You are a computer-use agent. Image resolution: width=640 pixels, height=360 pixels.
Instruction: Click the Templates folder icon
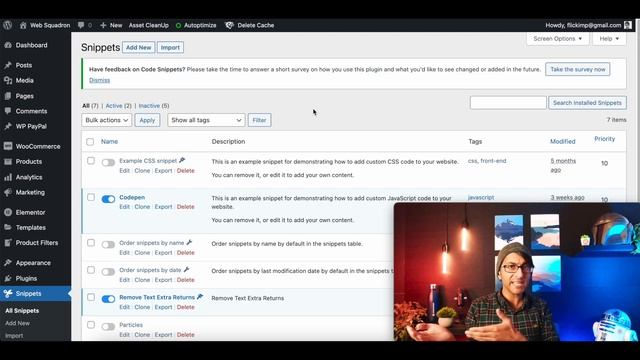tap(8, 227)
